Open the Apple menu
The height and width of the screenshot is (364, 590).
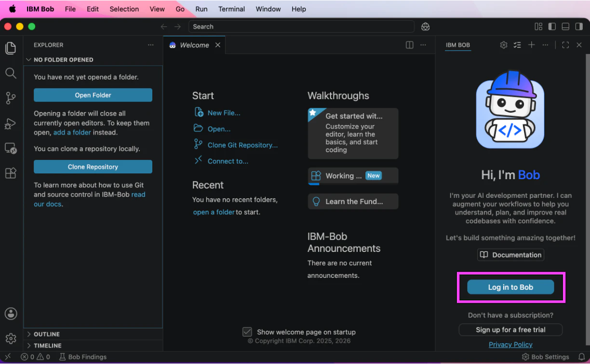coord(13,9)
